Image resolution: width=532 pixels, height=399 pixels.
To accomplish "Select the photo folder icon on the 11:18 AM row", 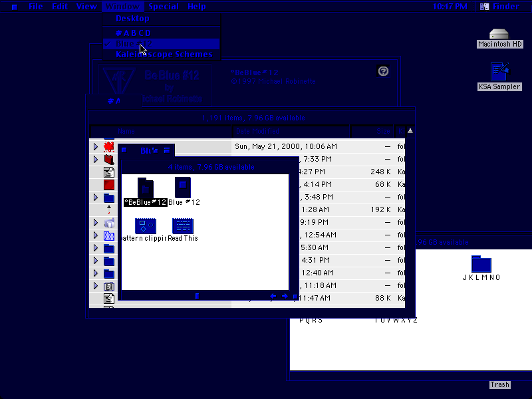I will tap(109, 286).
